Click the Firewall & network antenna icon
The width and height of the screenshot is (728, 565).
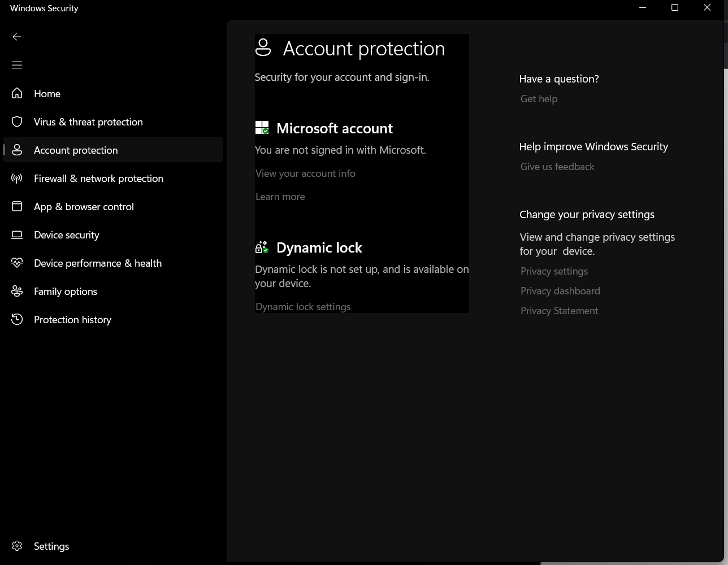(x=17, y=178)
